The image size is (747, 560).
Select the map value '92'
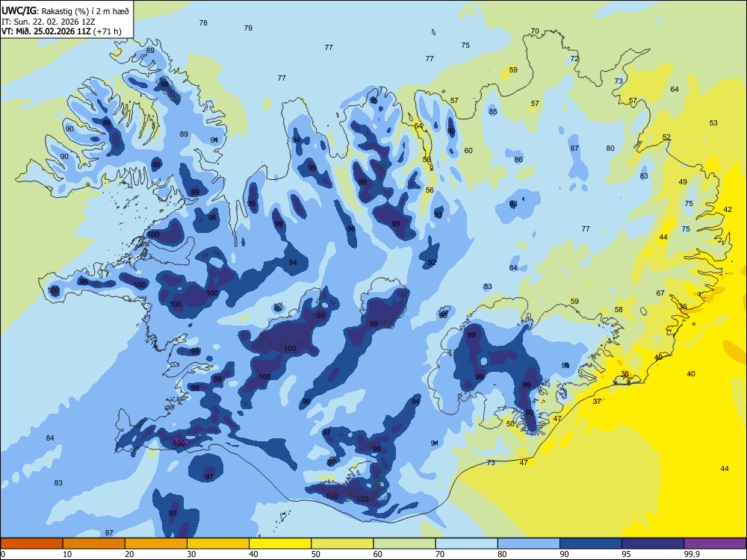click(x=432, y=263)
